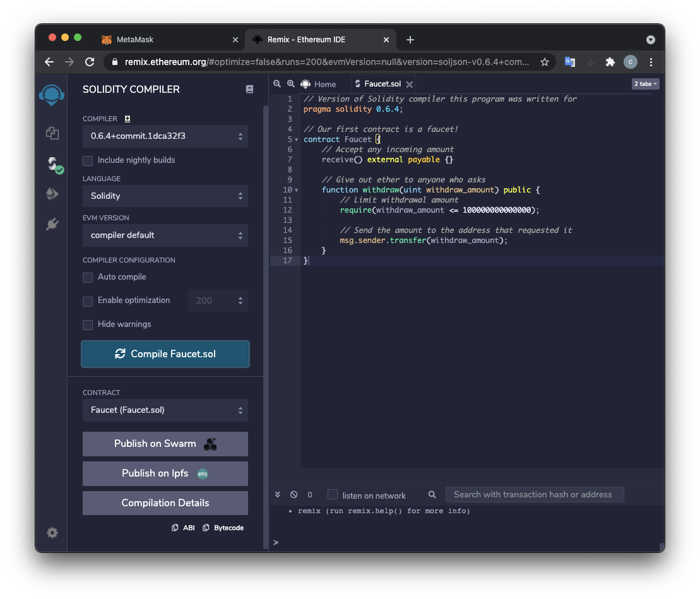This screenshot has width=700, height=599.
Task: Check the Enable optimization box
Action: point(88,301)
